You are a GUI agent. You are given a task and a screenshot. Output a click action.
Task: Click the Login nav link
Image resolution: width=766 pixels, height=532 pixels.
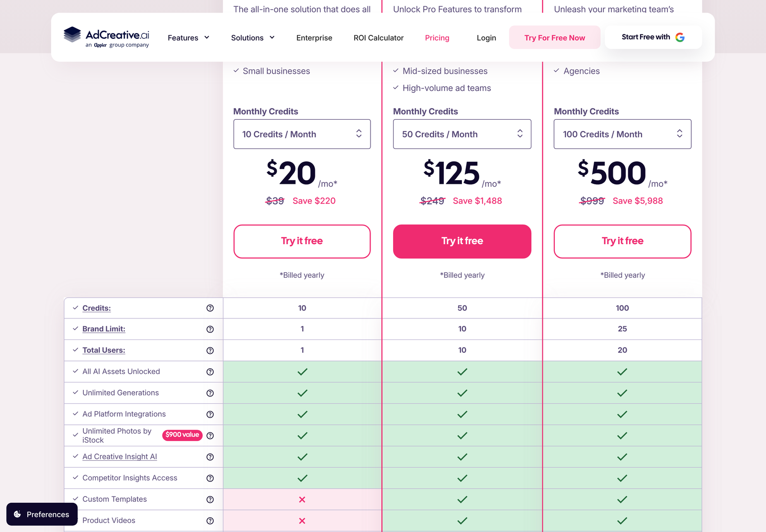tap(486, 38)
